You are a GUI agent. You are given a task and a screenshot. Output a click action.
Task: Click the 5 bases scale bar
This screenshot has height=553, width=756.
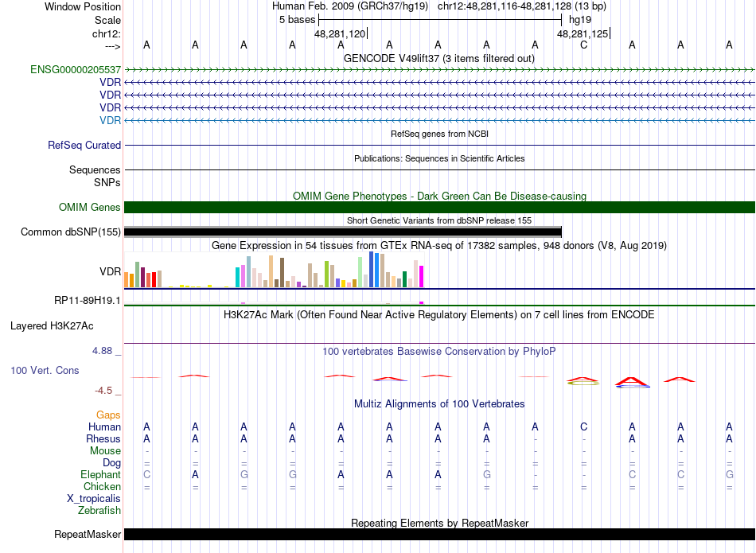[440, 20]
